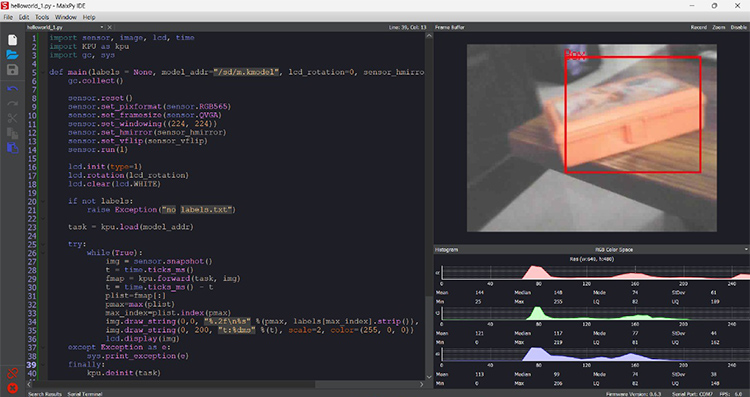The height and width of the screenshot is (397, 750).
Task: Open the Help menu
Action: click(89, 17)
